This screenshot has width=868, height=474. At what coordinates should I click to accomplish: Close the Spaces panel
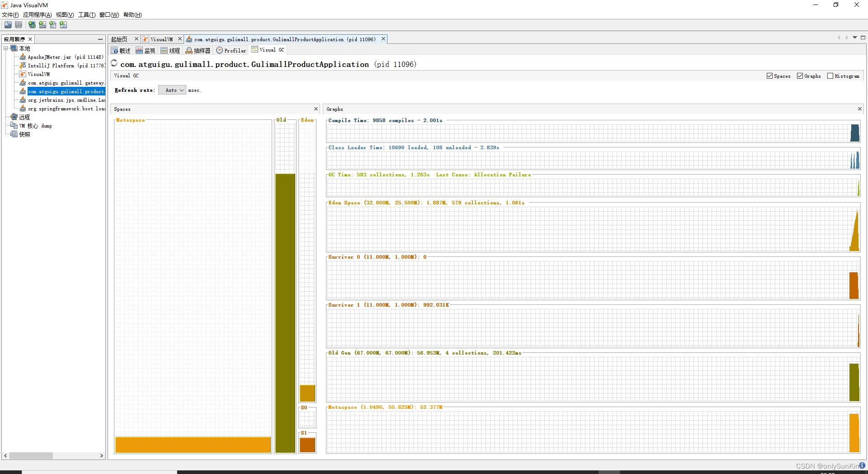click(x=316, y=109)
